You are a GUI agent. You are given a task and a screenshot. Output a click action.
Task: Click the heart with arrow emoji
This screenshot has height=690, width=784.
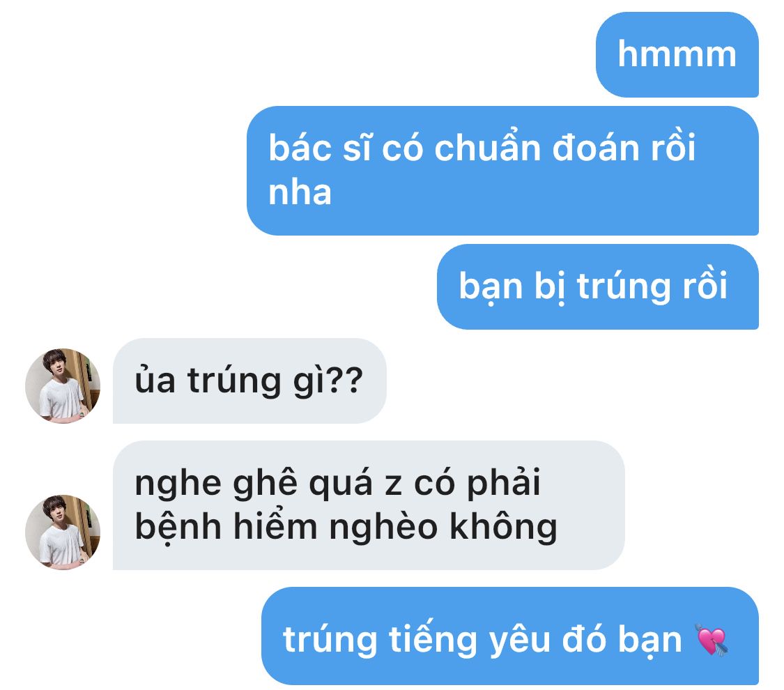pos(712,640)
